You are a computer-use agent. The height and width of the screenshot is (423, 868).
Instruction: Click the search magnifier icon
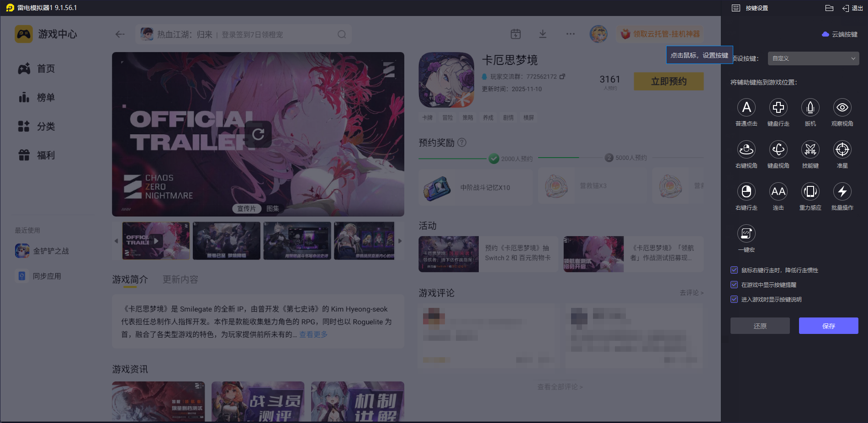click(x=342, y=34)
